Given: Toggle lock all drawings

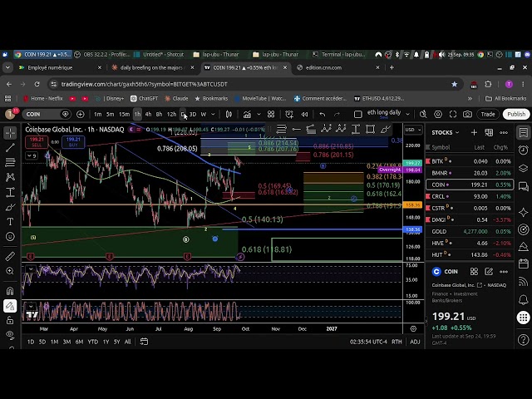Looking at the screenshot, I should [x=10, y=320].
